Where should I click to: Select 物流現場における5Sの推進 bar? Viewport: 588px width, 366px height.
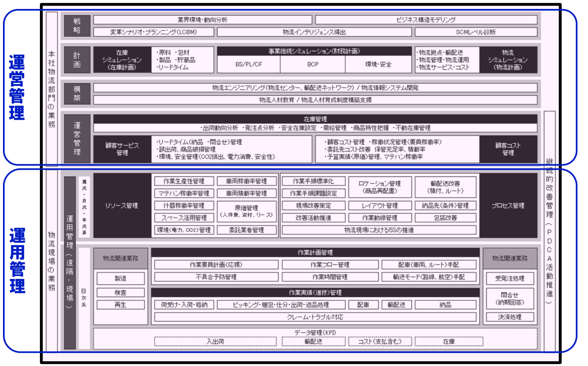(x=379, y=230)
